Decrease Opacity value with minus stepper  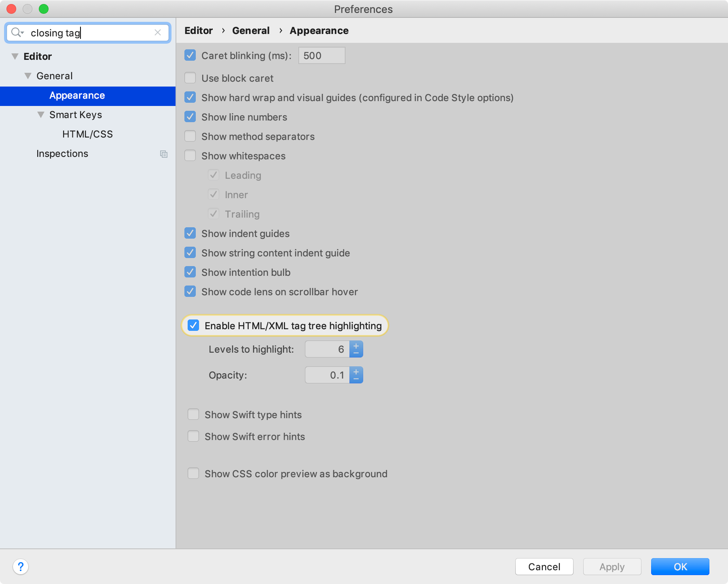(356, 379)
